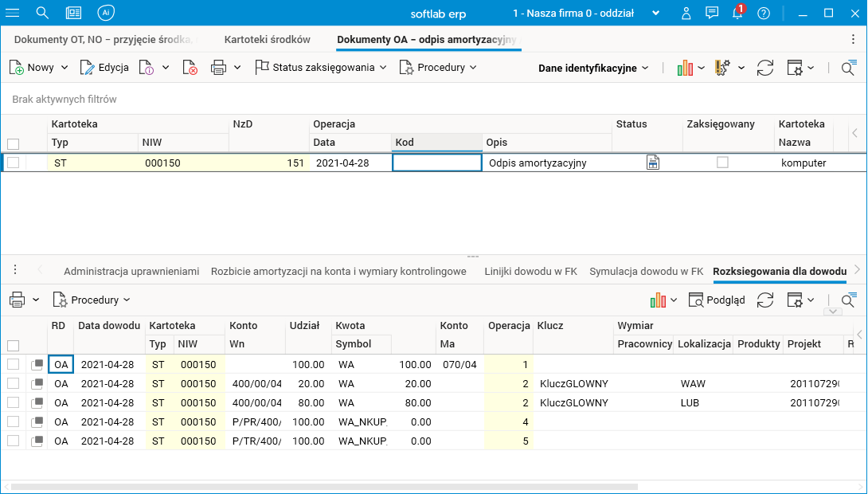This screenshot has width=868, height=494.
Task: Open the chart icon in lower panel
Action: 658,300
